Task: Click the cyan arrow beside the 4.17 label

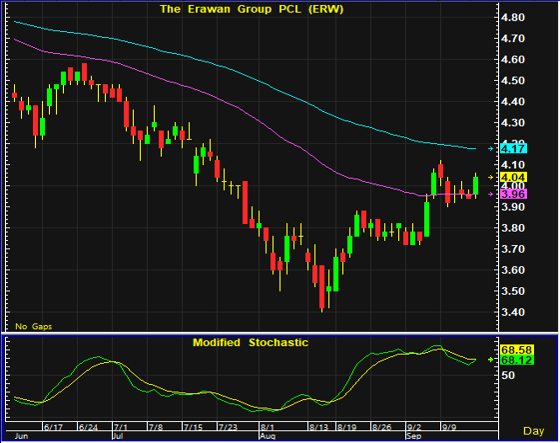Action: (x=491, y=149)
